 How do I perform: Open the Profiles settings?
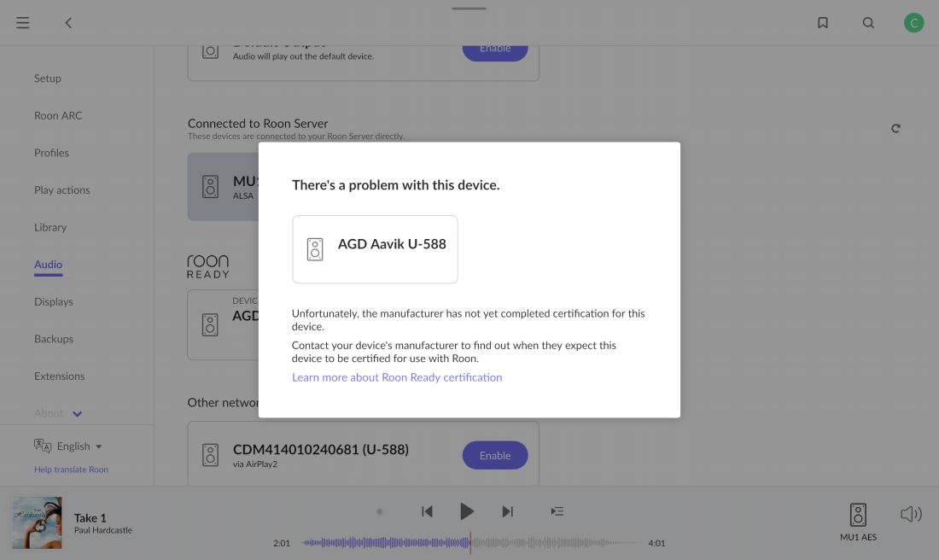click(51, 153)
